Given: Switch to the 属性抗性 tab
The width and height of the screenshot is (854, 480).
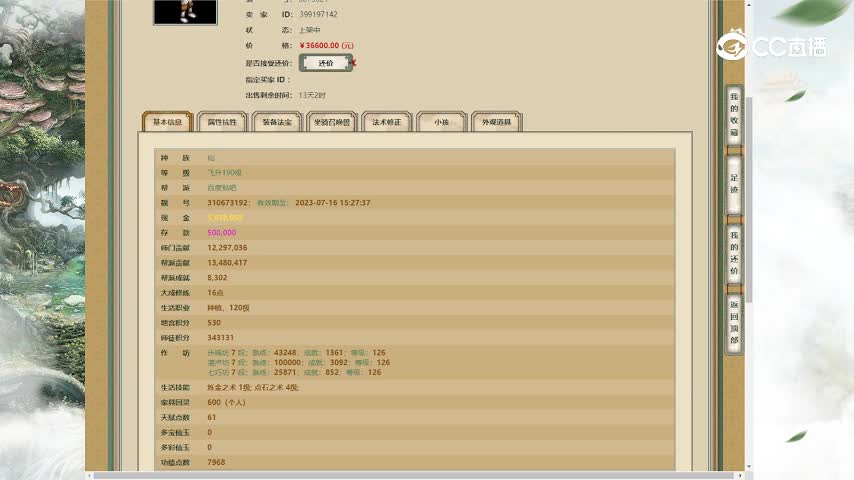Looking at the screenshot, I should click(x=222, y=122).
